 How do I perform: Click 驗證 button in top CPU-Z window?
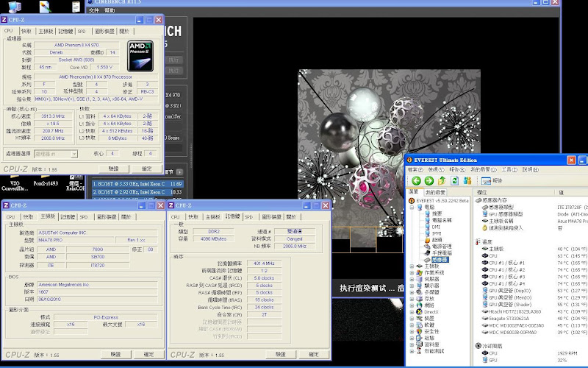[114, 169]
